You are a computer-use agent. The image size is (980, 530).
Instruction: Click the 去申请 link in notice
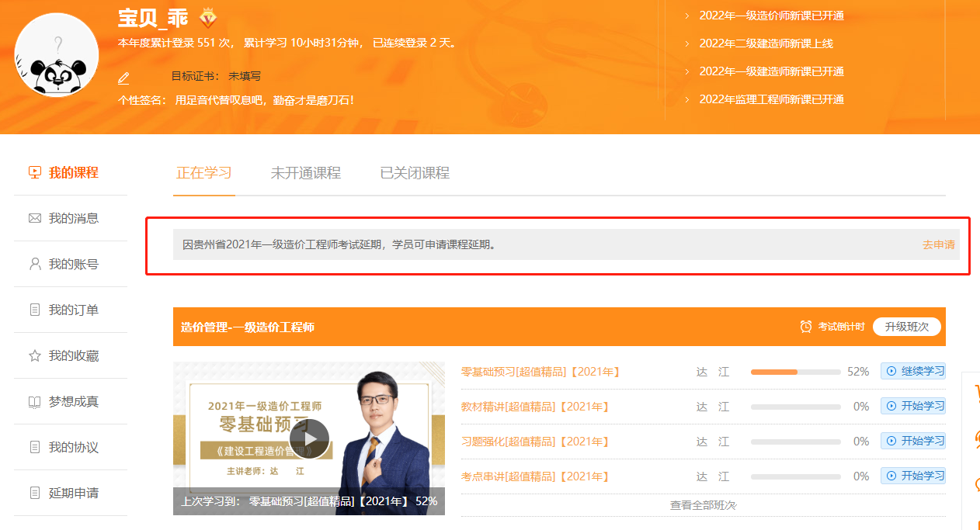click(938, 244)
